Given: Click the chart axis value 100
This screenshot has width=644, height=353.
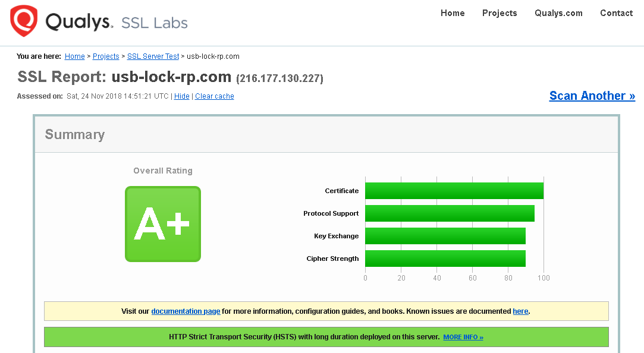Looking at the screenshot, I should pos(544,278).
